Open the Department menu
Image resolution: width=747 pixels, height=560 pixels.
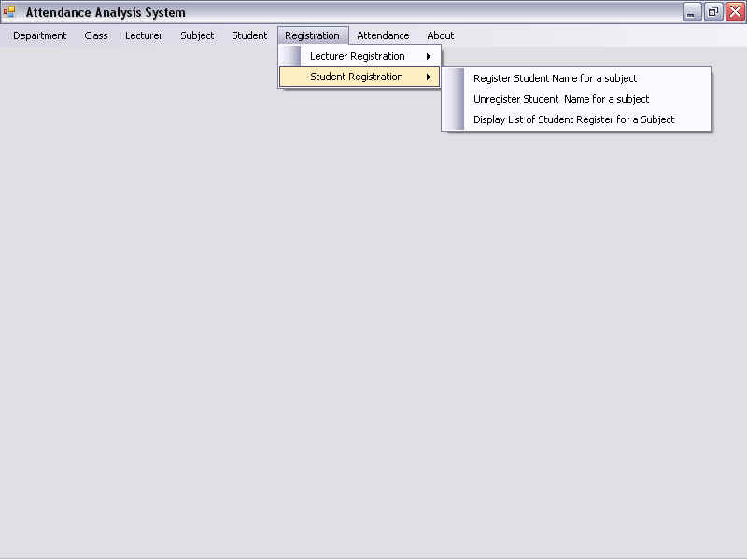click(x=40, y=35)
